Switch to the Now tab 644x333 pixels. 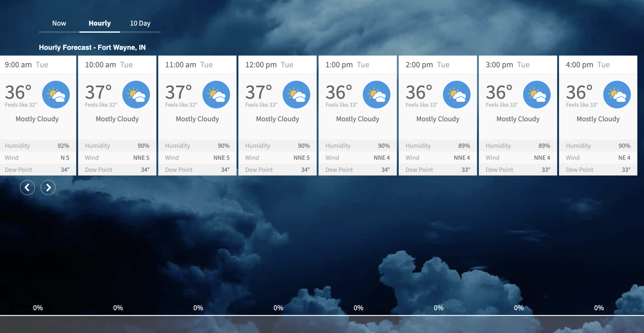(59, 23)
